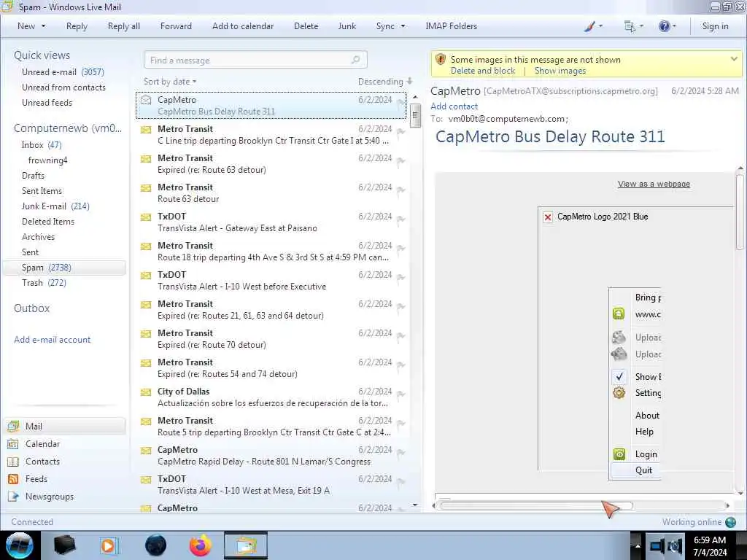747x560 pixels.
Task: Toggle flag on City of Dallas message
Action: (401, 394)
